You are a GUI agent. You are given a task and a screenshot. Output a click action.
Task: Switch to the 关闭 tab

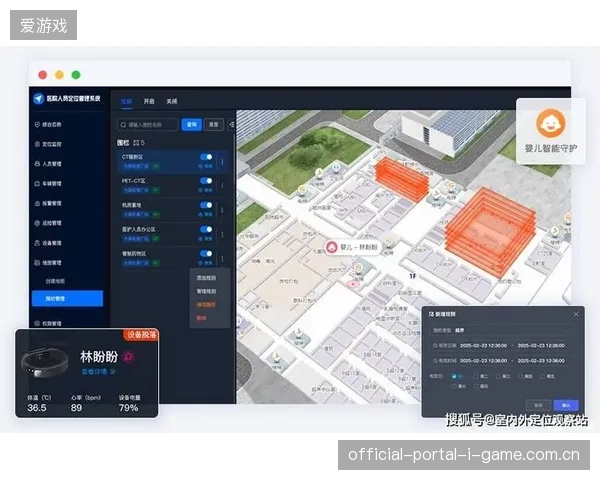click(172, 101)
